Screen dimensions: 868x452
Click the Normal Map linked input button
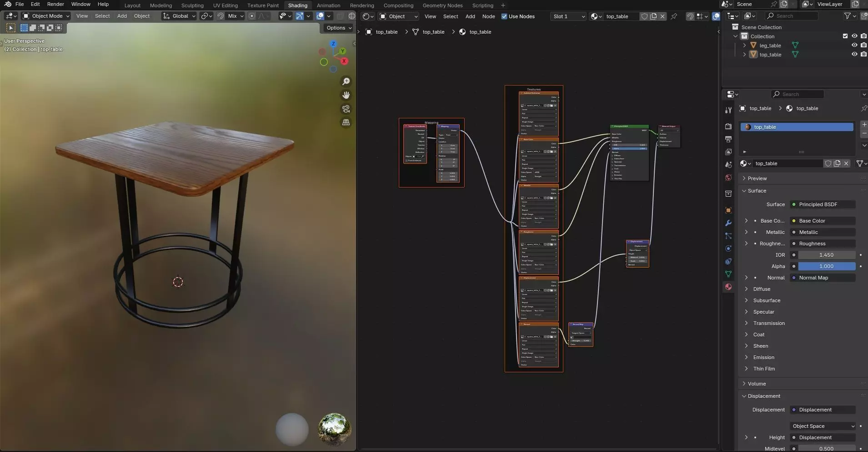pos(823,278)
